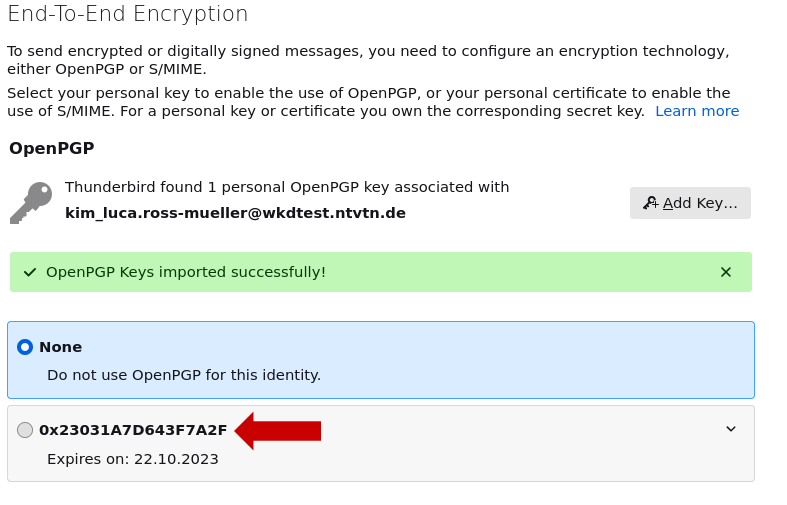Select the None radio button

tap(25, 347)
